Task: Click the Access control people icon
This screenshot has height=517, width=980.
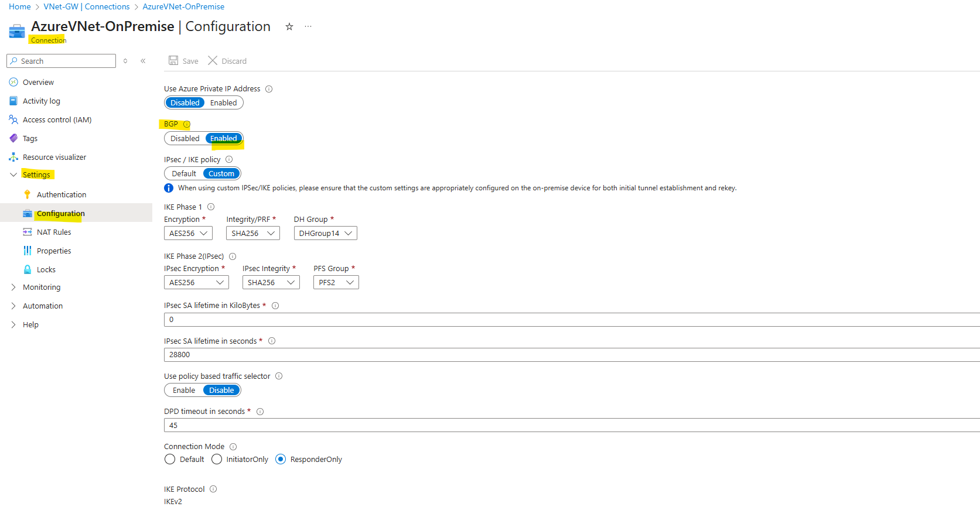Action: (13, 119)
